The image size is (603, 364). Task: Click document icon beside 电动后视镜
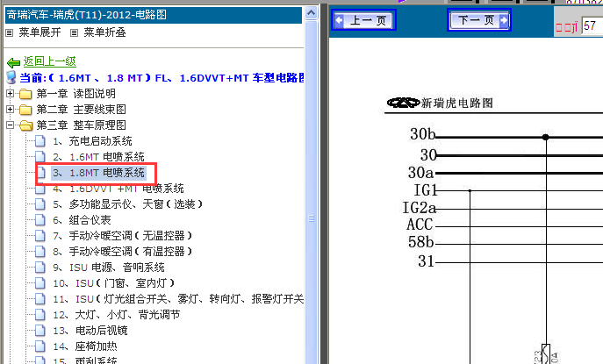[40, 331]
